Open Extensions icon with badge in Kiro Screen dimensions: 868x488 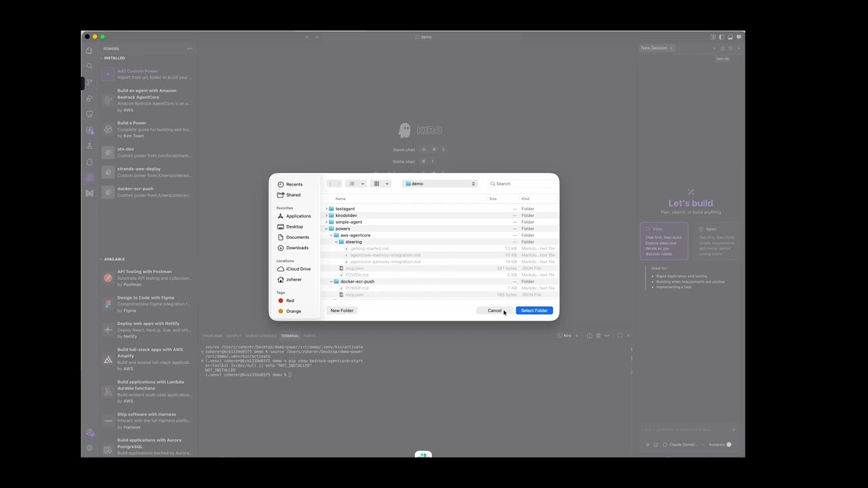click(89, 130)
